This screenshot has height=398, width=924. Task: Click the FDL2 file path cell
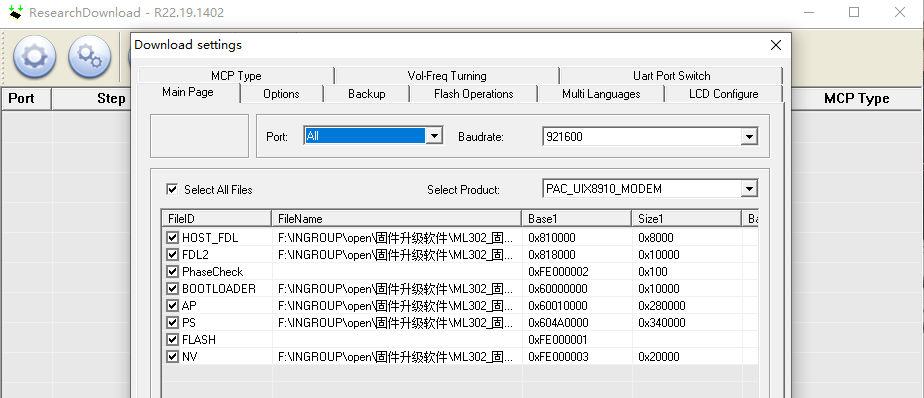tap(397, 255)
